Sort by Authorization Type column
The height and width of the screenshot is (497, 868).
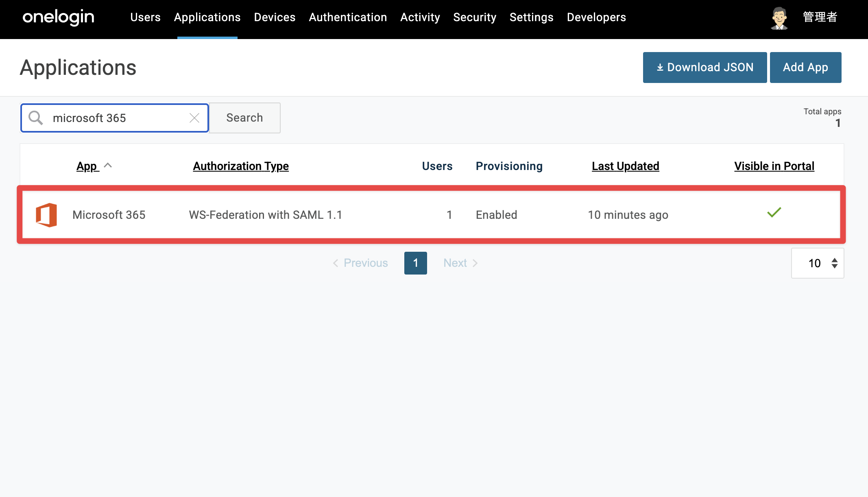241,166
